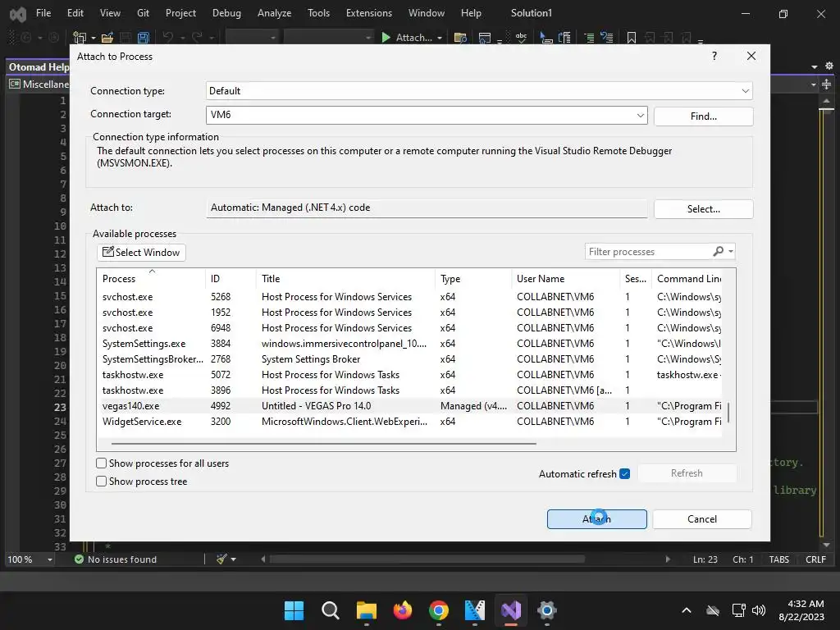
Task: Open the Filter processes options arrow
Action: 731,251
